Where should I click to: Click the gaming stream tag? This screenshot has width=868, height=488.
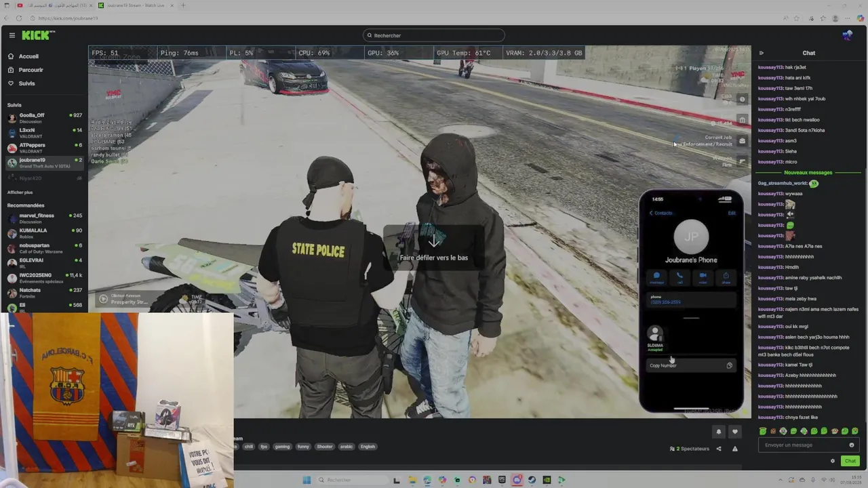pos(282,447)
